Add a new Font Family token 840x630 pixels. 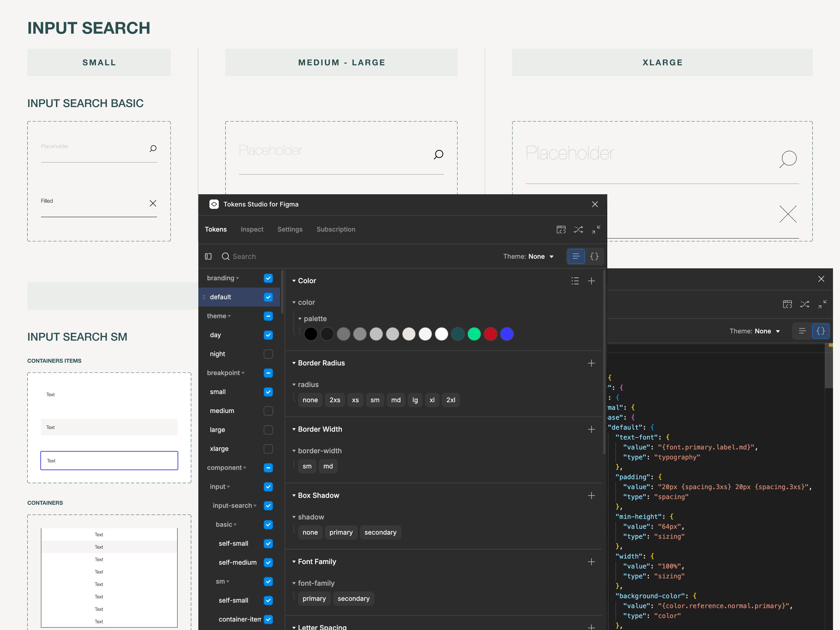tap(591, 562)
